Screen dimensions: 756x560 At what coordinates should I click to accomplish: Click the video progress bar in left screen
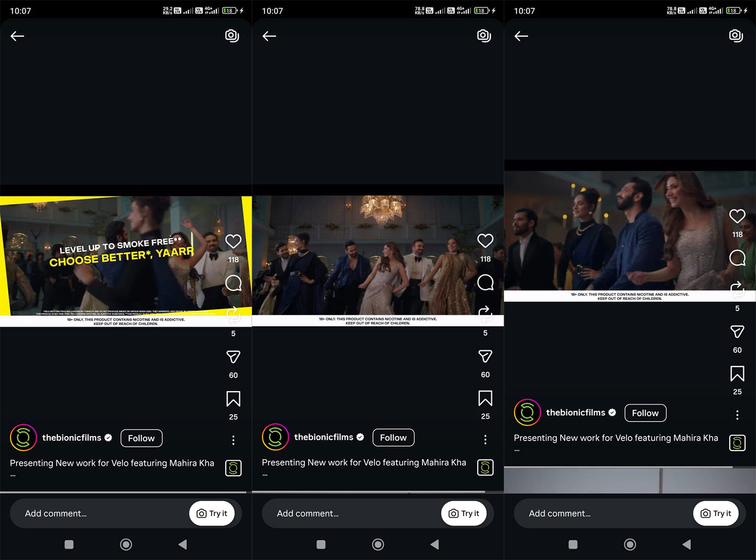[123, 492]
